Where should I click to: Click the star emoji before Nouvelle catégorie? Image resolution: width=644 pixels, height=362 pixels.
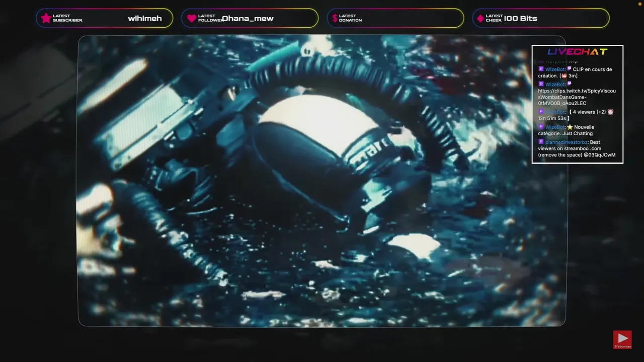[x=570, y=127]
